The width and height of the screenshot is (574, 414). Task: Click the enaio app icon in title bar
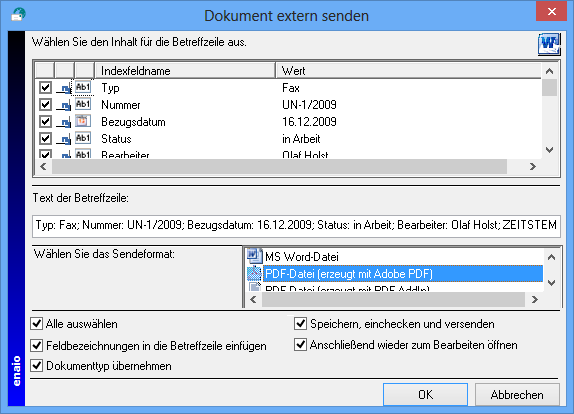[x=18, y=15]
